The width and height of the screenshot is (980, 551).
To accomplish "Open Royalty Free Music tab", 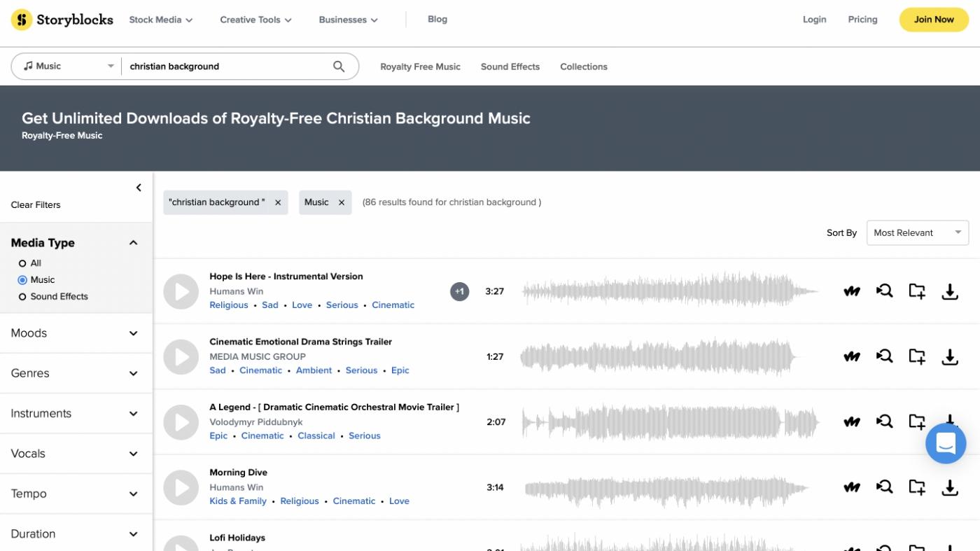I will coord(420,67).
